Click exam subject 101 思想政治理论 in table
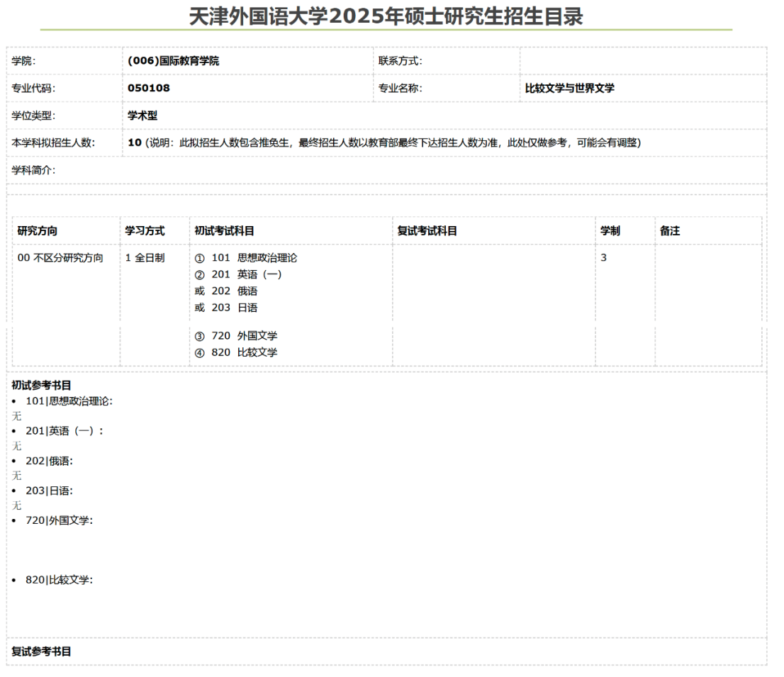 [x=246, y=257]
